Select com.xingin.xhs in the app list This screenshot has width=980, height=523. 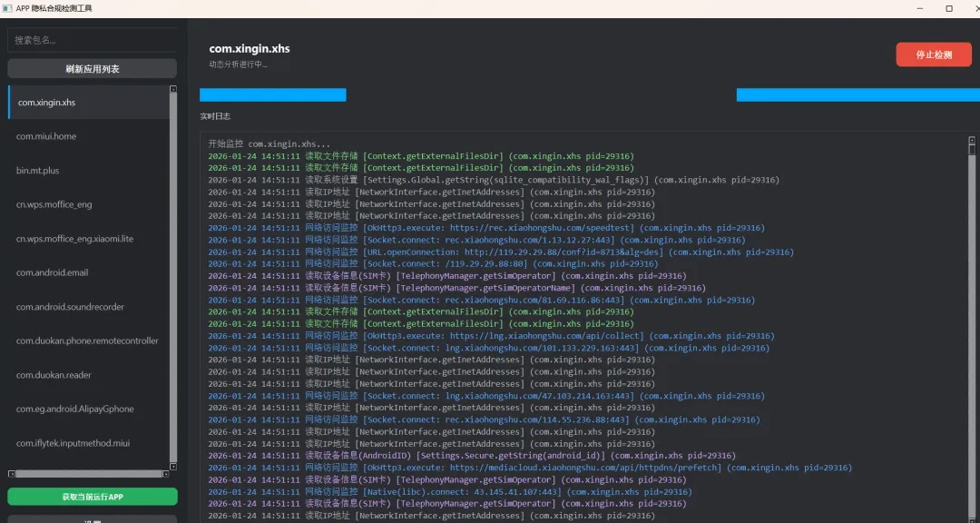pyautogui.click(x=88, y=102)
